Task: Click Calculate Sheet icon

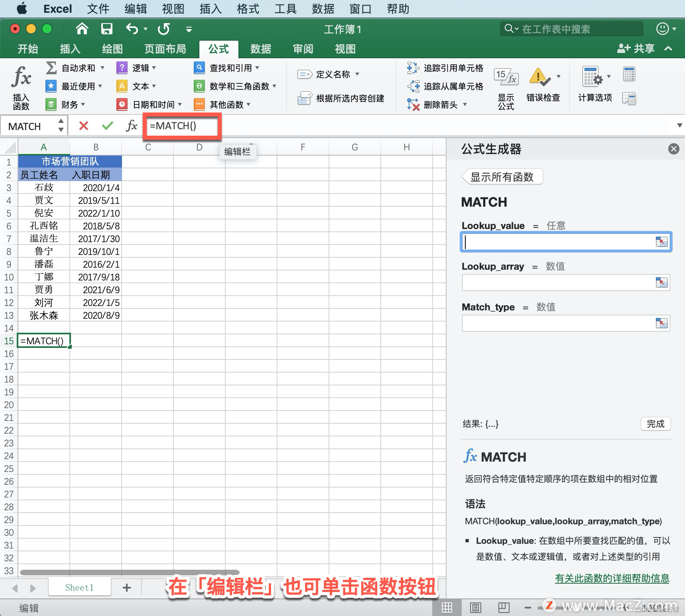Action: pyautogui.click(x=629, y=98)
